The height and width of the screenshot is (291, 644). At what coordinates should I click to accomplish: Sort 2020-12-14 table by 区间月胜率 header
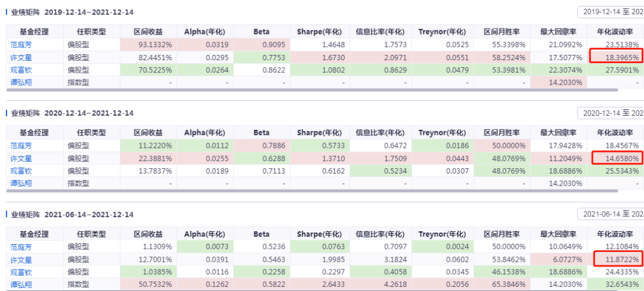[501, 132]
